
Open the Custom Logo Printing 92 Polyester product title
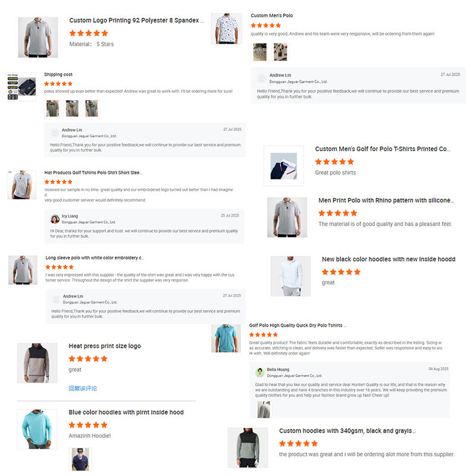tap(137, 20)
